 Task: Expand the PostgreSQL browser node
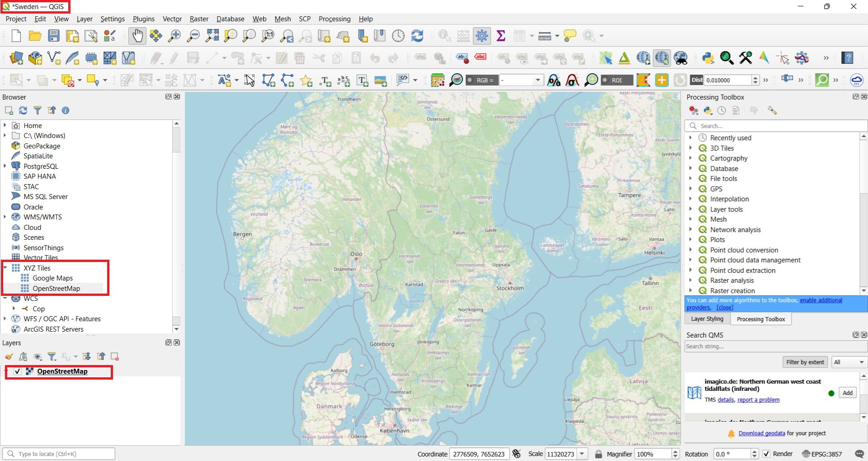[x=5, y=166]
